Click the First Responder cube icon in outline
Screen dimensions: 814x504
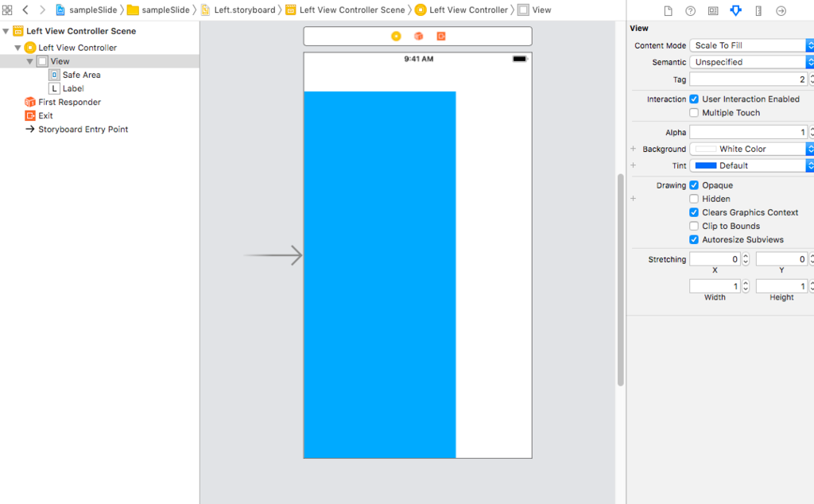click(30, 103)
